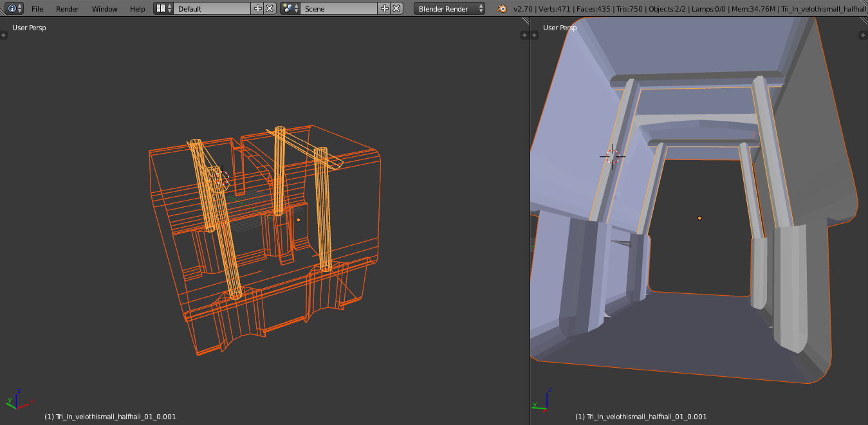Screen dimensions: 868x425
Task: Expand the left viewport's properties region
Action: click(x=526, y=35)
